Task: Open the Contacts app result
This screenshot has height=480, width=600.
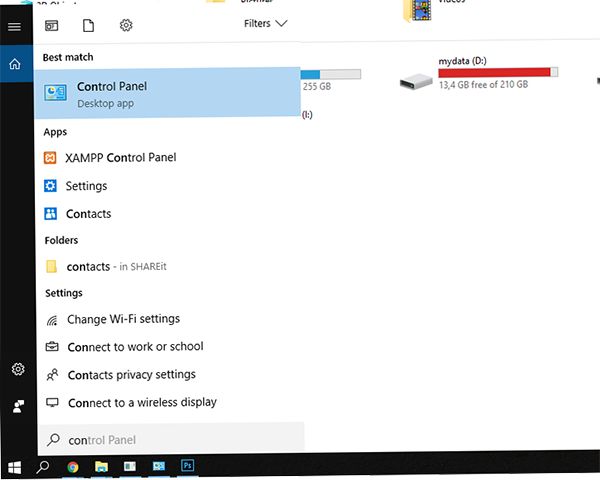Action: 88,214
